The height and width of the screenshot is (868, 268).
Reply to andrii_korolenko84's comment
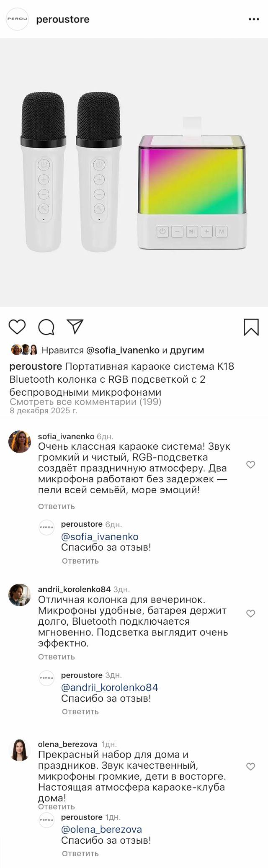(x=57, y=657)
